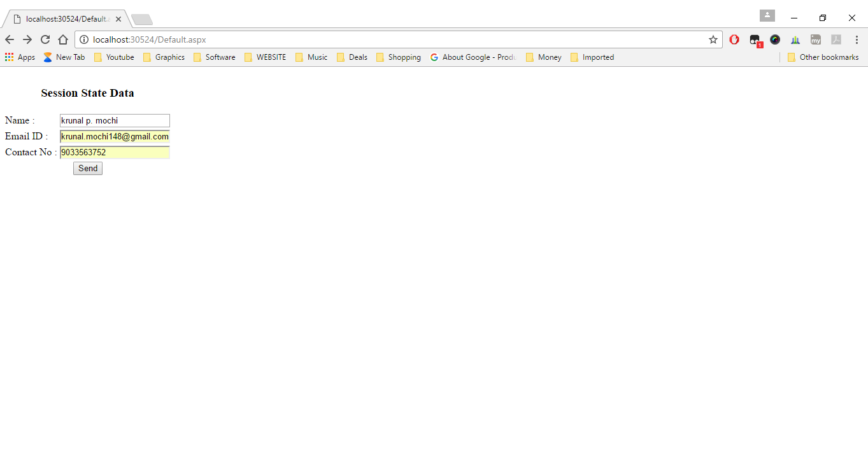Click the AdBlock hand icon
868x450 pixels.
pyautogui.click(x=734, y=39)
